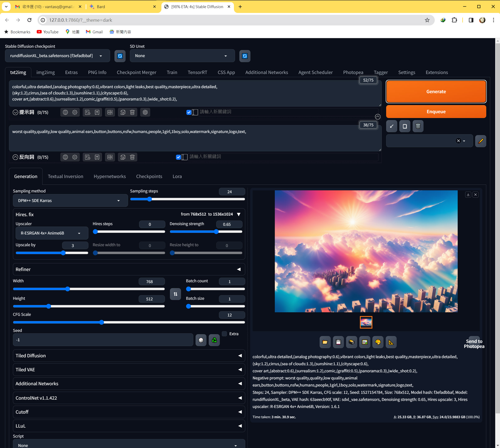This screenshot has width=500, height=448.
Task: Refresh the Stable Diffusion checkpoint list
Action: pos(120,56)
